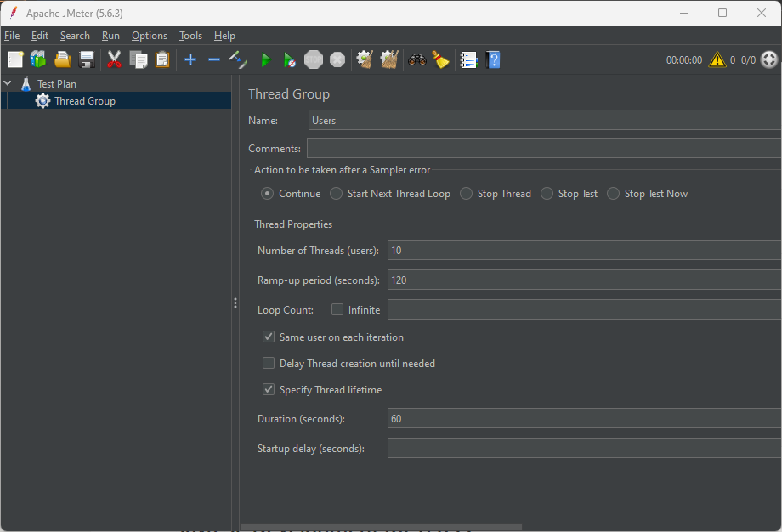Click the Test Plan flask icon

(x=26, y=84)
